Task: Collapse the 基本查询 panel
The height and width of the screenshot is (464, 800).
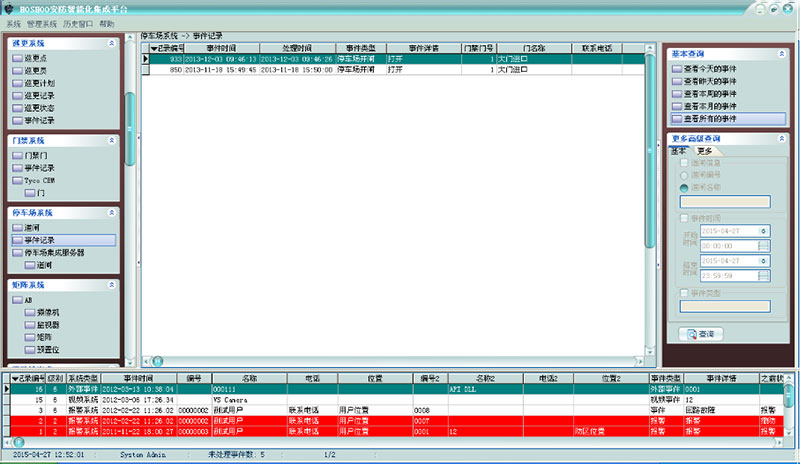Action: [x=782, y=52]
